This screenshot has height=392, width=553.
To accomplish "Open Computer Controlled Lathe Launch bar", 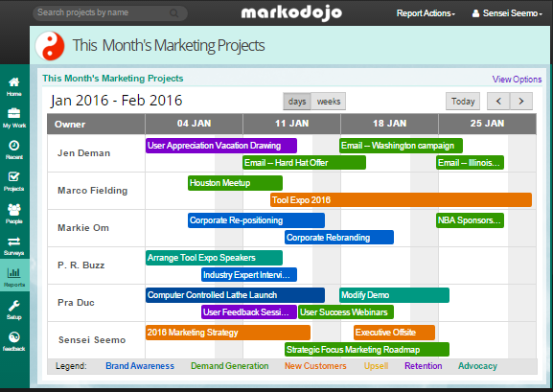I will [235, 295].
